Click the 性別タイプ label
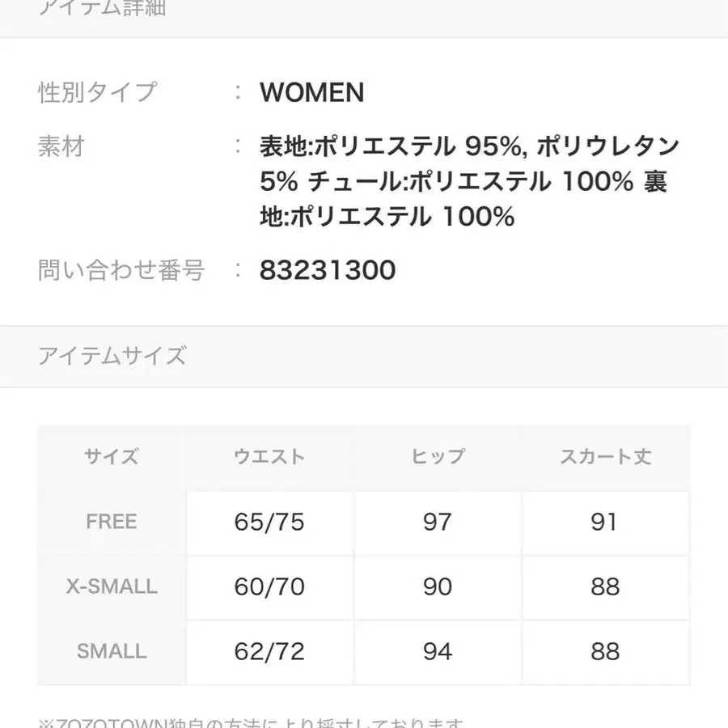This screenshot has width=728, height=728. pos(97,93)
